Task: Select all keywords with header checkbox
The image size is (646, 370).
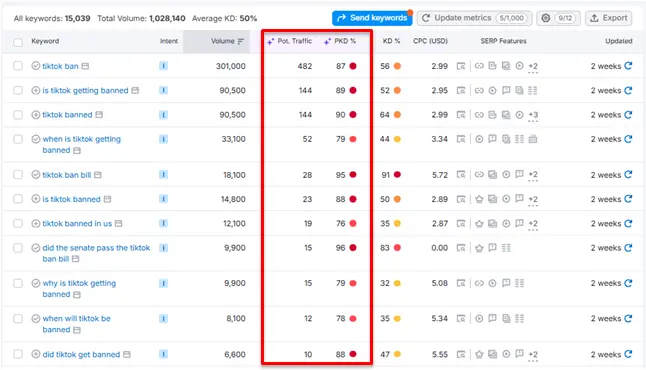Action: point(18,42)
